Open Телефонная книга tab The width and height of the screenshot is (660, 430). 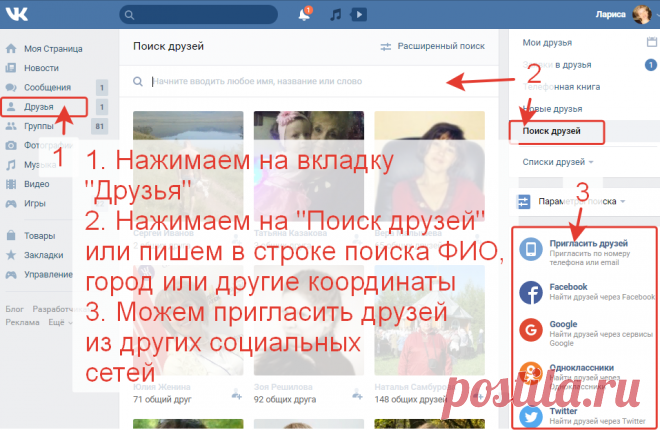coord(561,87)
